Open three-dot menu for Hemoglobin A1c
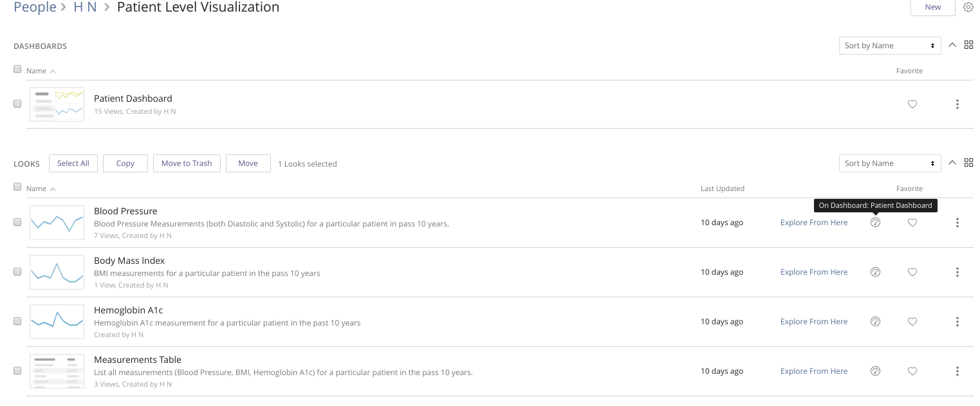Viewport: 980px width, 406px height. pos(957,322)
